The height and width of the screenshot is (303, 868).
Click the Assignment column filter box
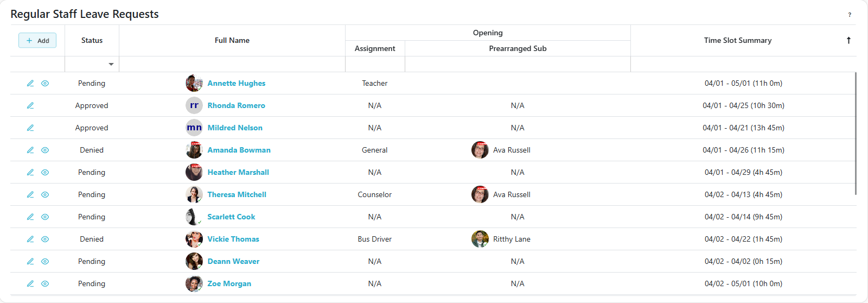coord(375,64)
